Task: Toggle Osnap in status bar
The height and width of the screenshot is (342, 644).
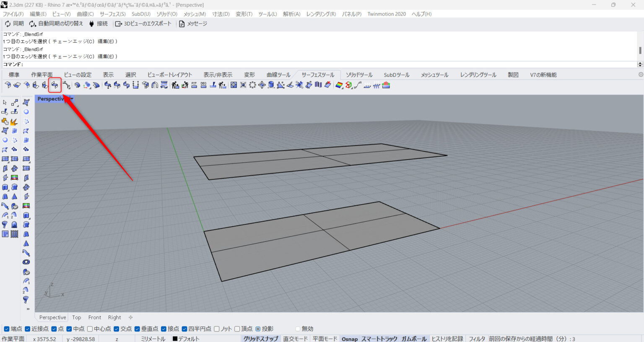Action: pos(350,339)
